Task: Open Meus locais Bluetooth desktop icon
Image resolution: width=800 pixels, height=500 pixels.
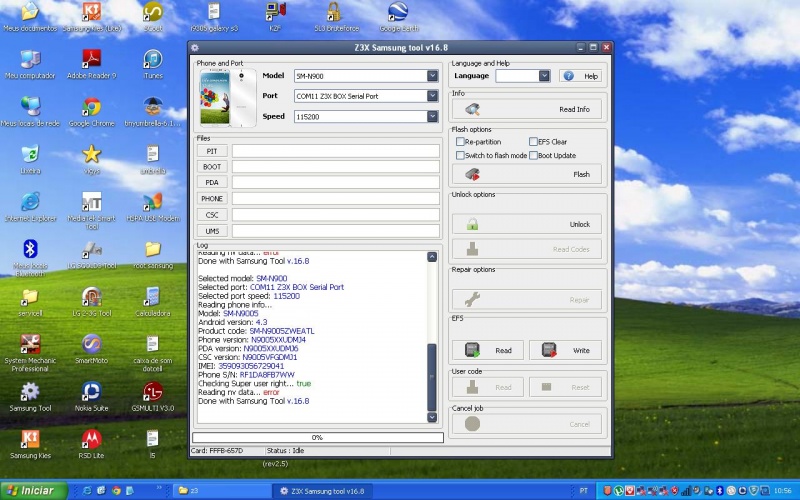Action: pos(30,258)
